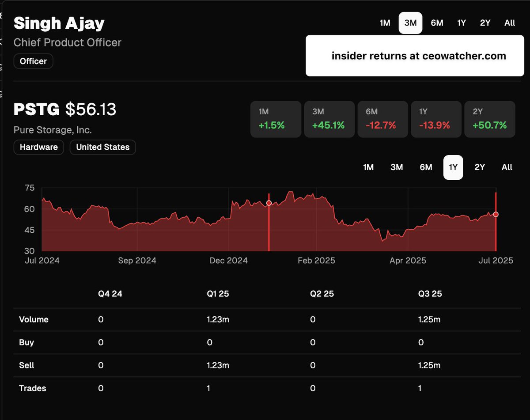Viewport: 530px width, 420px height.
Task: Set the price chart range to 6M
Action: 426,167
